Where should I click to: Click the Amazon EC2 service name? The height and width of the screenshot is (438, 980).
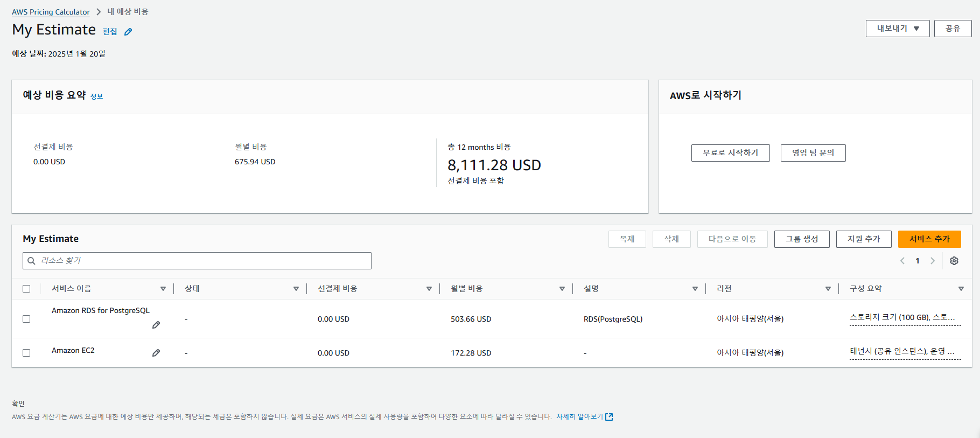coord(73,351)
